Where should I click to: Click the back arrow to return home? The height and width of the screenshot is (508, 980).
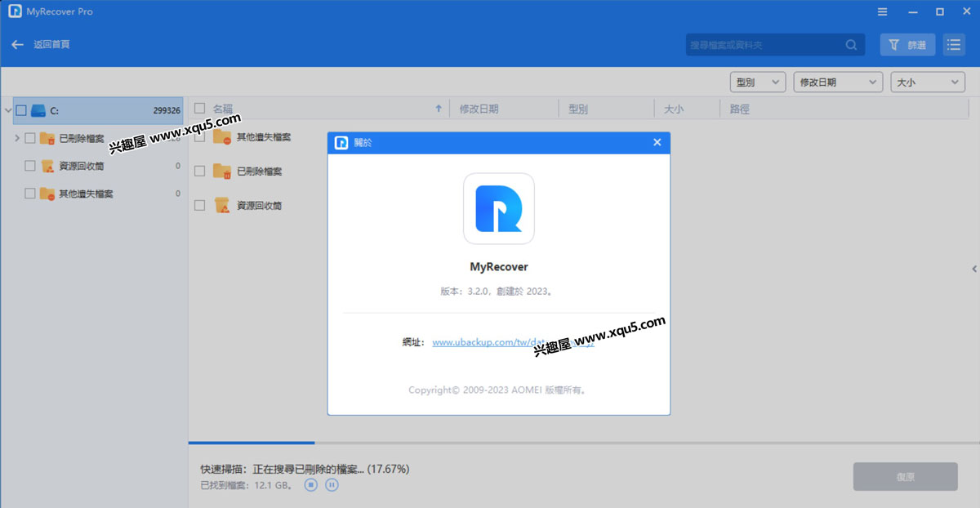click(x=17, y=45)
